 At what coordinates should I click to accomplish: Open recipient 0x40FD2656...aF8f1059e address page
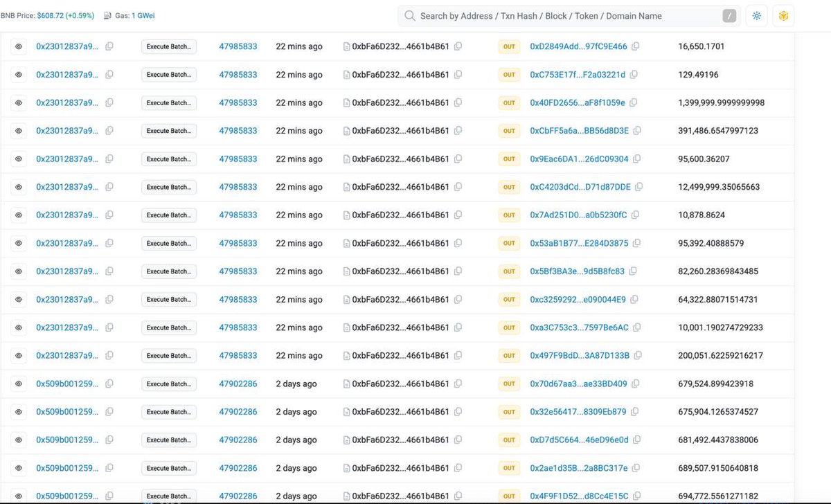click(578, 102)
